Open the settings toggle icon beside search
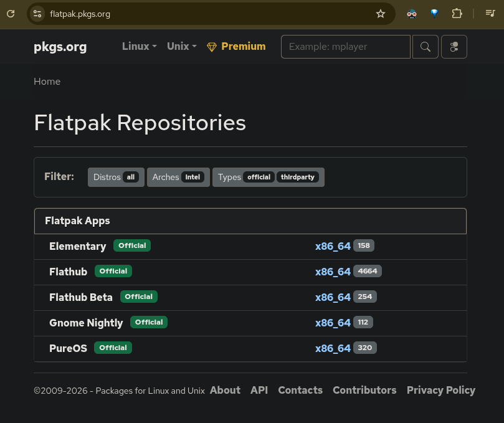Image resolution: width=504 pixels, height=423 pixels. pyautogui.click(x=454, y=47)
